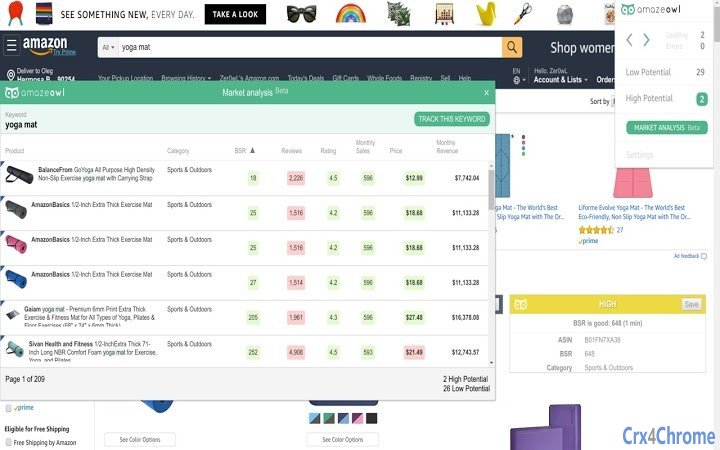The width and height of the screenshot is (720, 450).
Task: Open the Amazon hamburger menu
Action: click(x=11, y=45)
